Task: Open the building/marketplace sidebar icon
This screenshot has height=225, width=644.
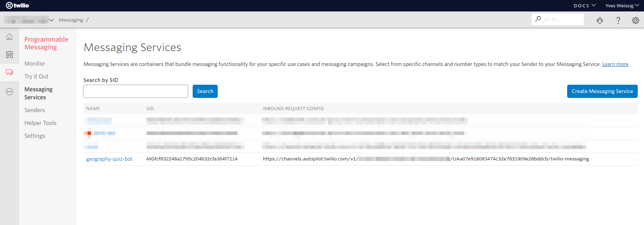Action: pos(9,55)
